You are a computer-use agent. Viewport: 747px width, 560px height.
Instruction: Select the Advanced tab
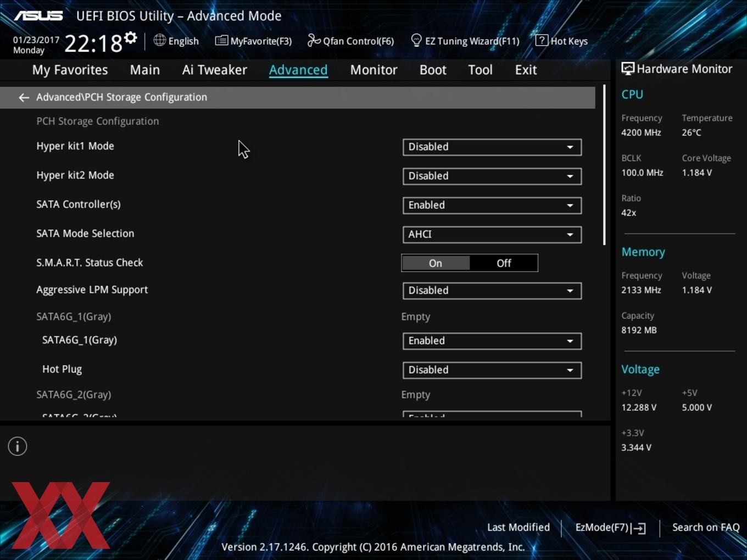(x=298, y=70)
